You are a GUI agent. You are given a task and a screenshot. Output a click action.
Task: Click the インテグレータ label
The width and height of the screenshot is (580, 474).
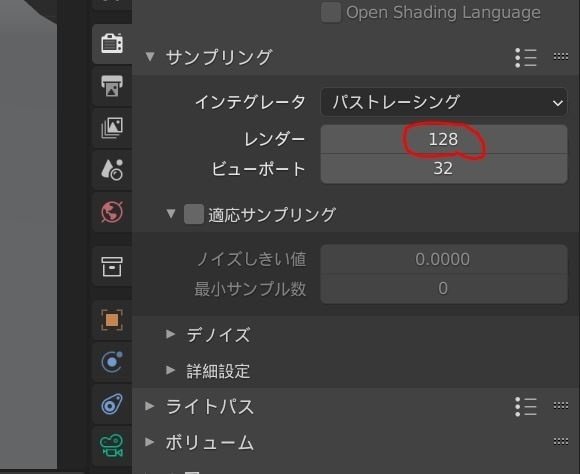click(x=250, y=102)
